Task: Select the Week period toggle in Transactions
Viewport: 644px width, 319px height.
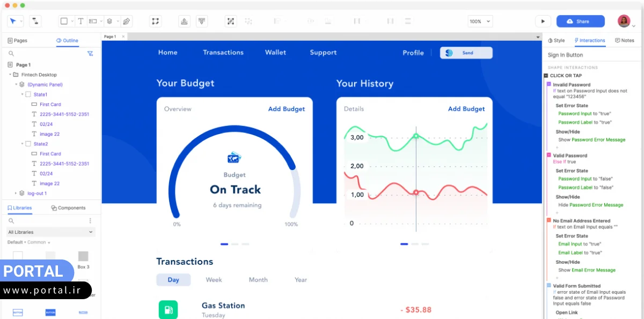Action: [x=214, y=280]
